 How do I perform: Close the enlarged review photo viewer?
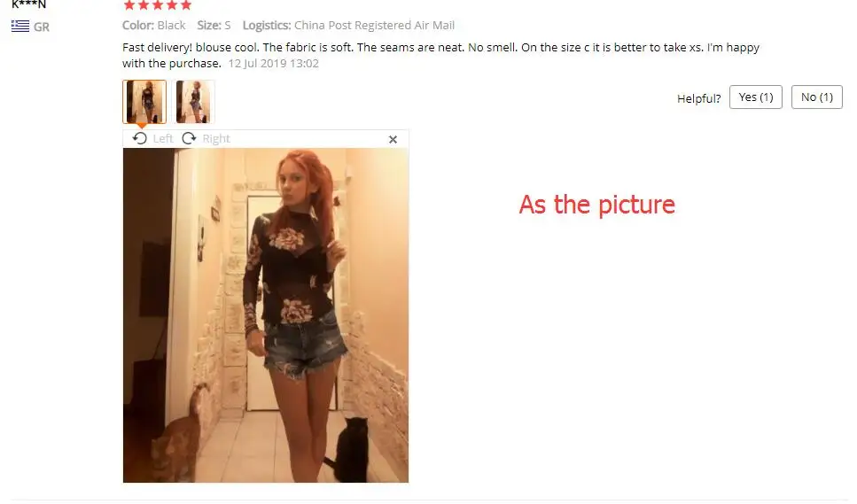point(393,140)
